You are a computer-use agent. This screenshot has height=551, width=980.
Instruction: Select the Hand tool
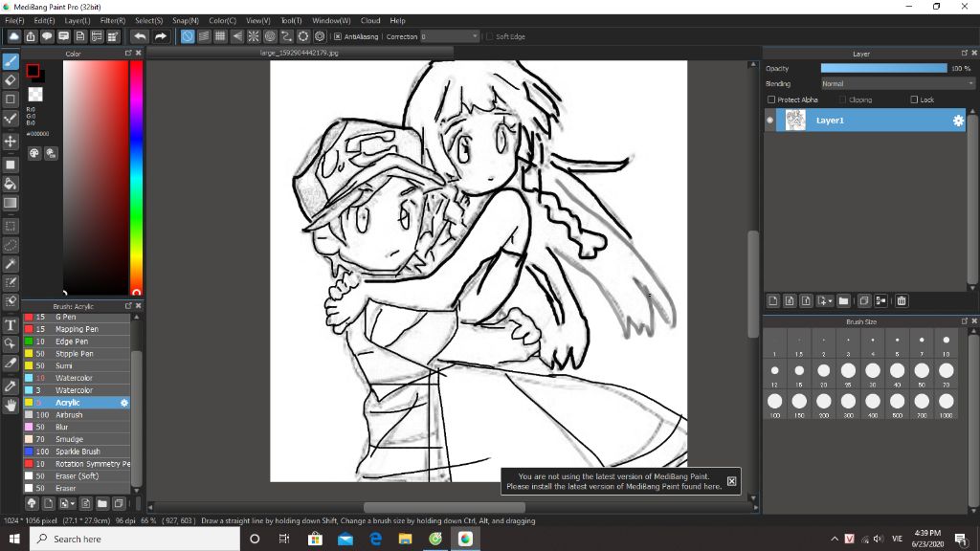coord(11,406)
